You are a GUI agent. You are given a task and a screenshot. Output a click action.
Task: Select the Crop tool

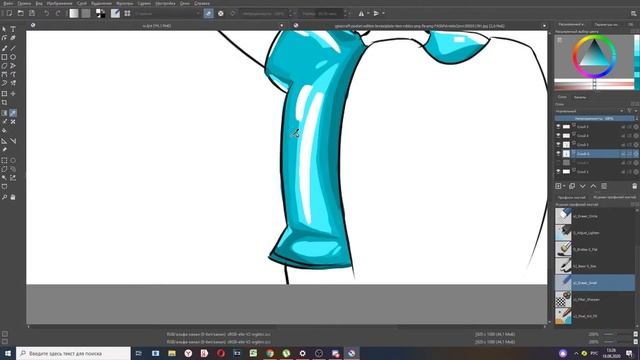click(4, 102)
